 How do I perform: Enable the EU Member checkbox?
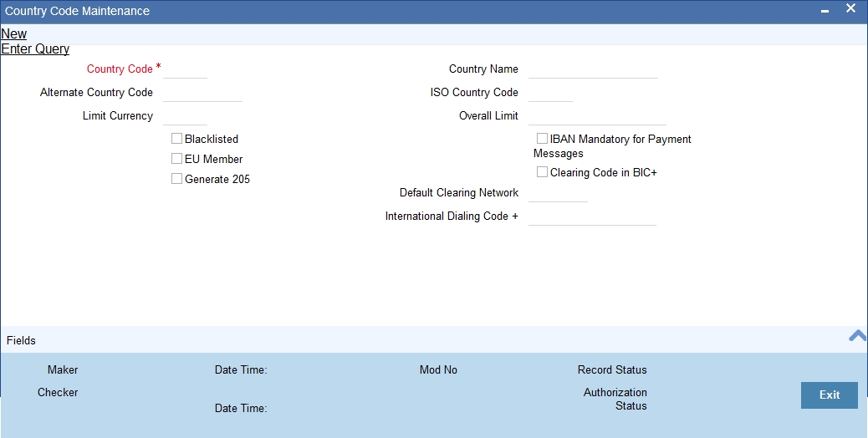176,158
